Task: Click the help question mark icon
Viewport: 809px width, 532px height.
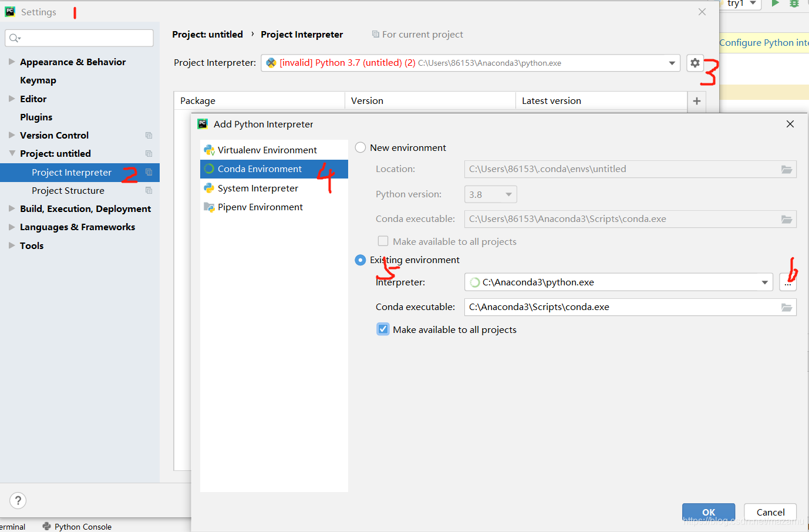Action: pyautogui.click(x=18, y=500)
